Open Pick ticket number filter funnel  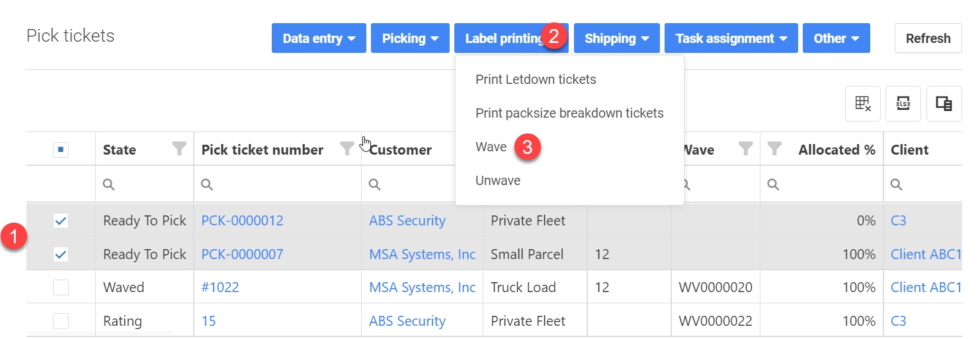pos(347,149)
